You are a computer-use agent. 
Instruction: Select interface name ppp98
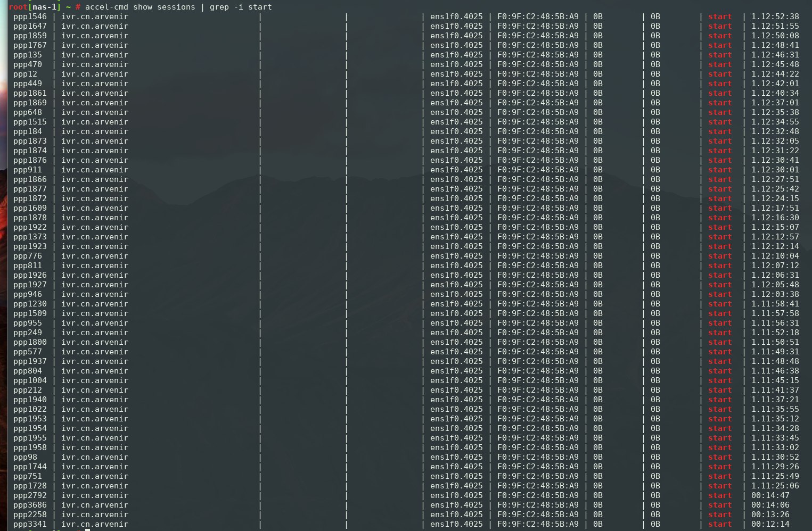tap(26, 457)
